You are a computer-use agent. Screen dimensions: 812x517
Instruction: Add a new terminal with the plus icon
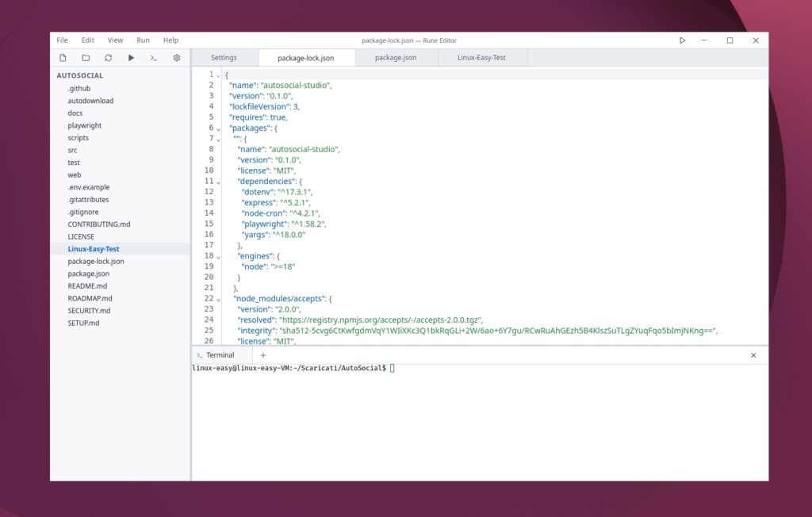point(263,355)
